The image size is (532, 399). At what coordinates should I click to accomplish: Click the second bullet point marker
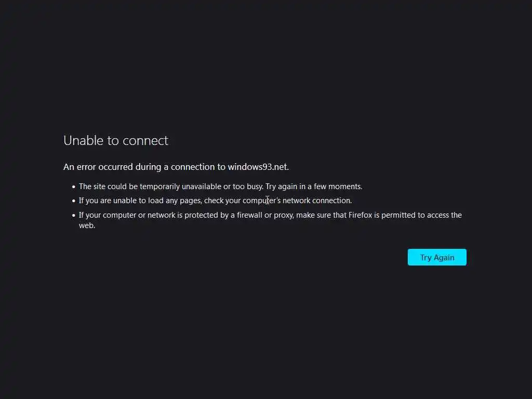coord(74,201)
